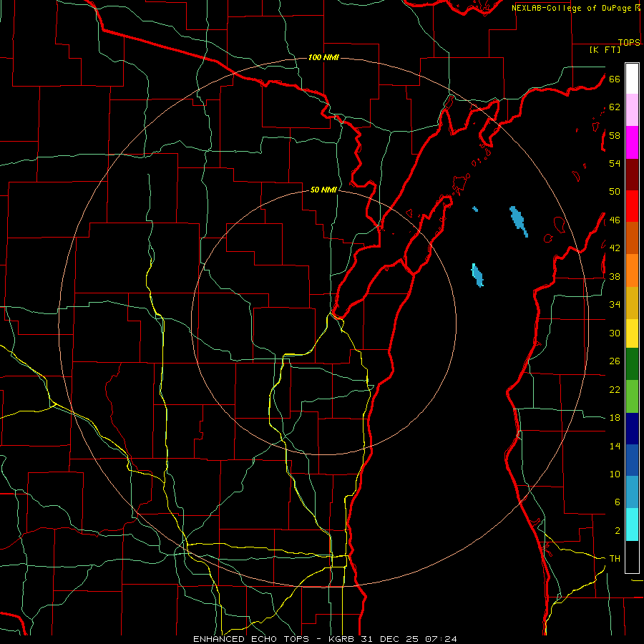Click the legend value 30
Image resolution: width=644 pixels, height=644 pixels.
(x=615, y=333)
